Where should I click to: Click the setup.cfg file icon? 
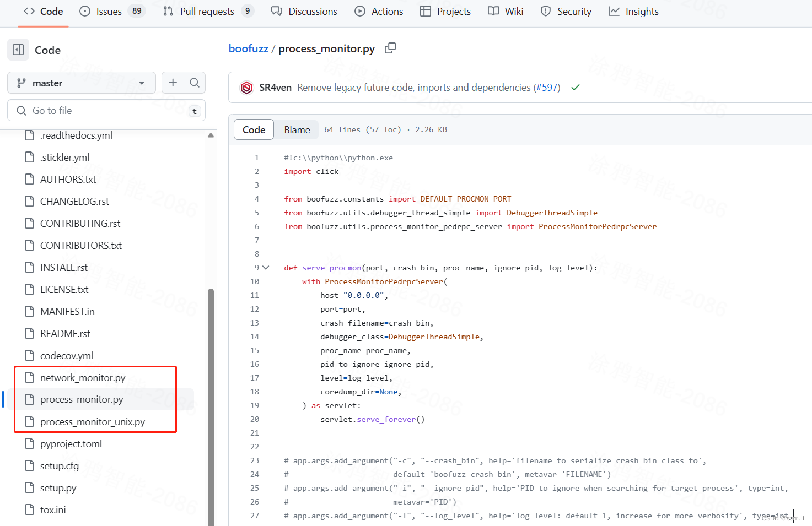click(30, 465)
